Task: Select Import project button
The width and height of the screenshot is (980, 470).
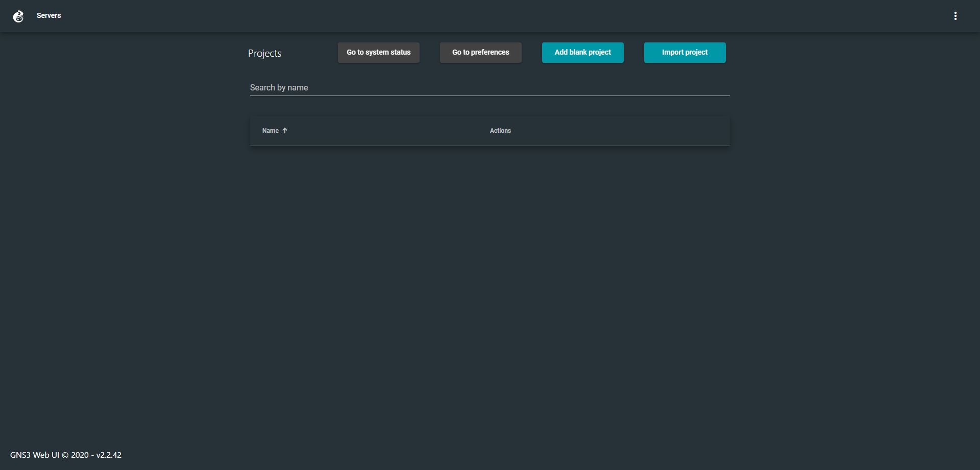Action: point(684,53)
